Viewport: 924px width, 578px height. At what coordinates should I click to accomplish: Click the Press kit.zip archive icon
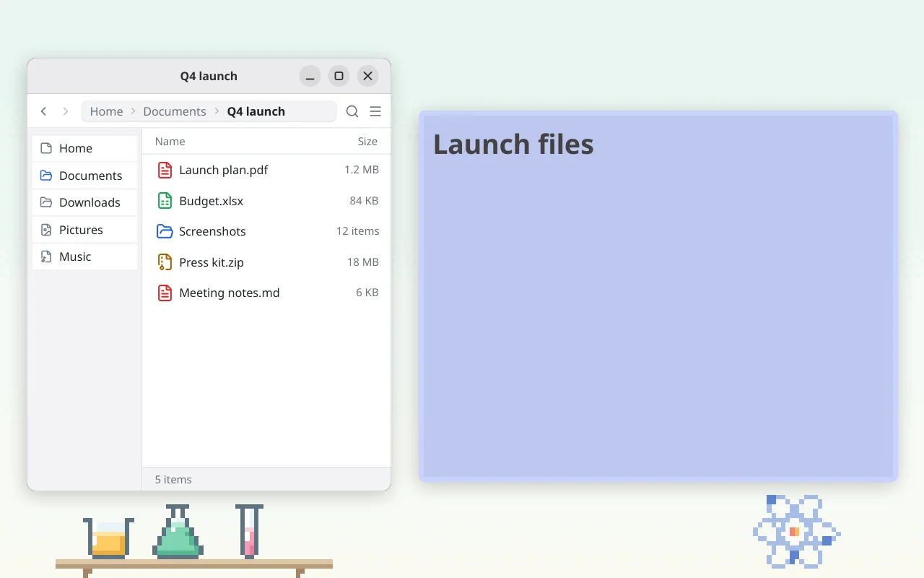click(x=165, y=262)
